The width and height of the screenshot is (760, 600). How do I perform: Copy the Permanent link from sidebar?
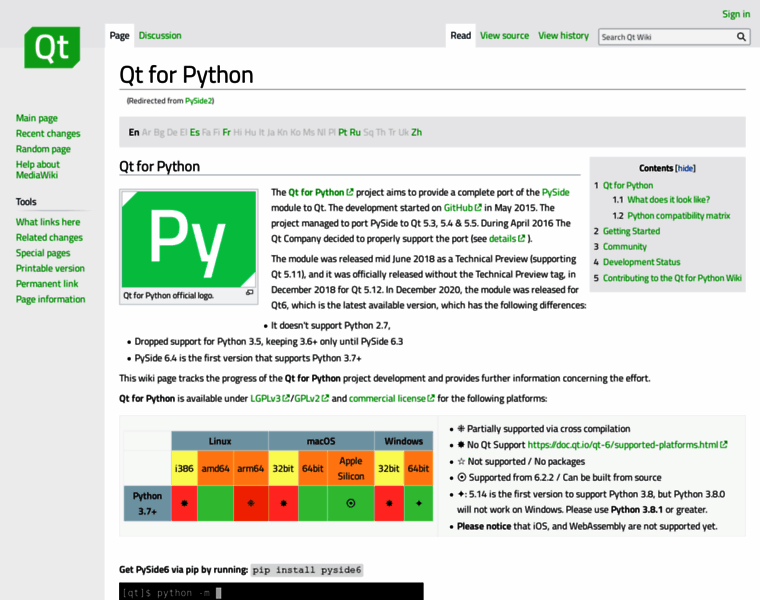pyautogui.click(x=47, y=284)
